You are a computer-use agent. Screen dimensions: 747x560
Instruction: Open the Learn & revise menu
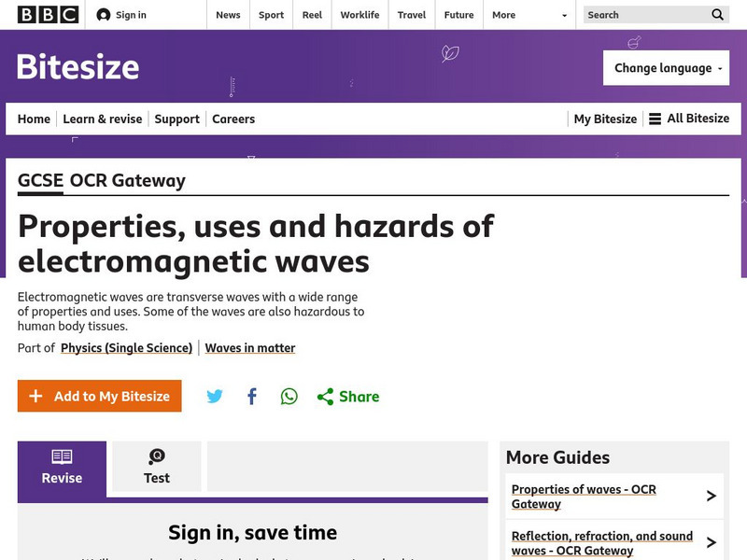click(103, 119)
